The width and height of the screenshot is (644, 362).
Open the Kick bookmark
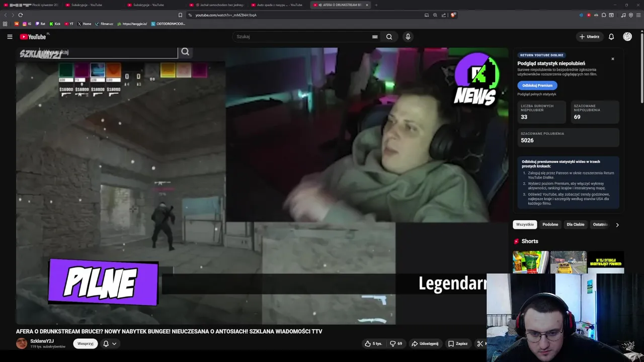pos(55,24)
